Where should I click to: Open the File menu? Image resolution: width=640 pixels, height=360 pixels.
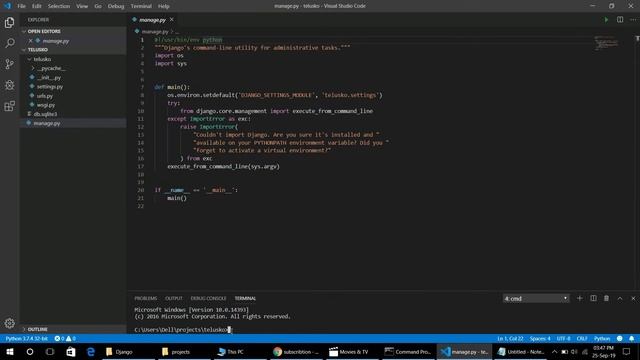21,6
